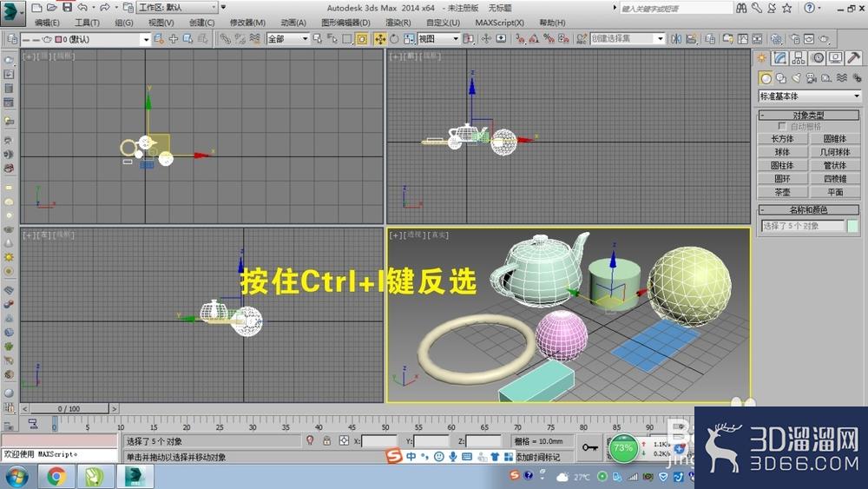This screenshot has width=868, height=489.
Task: Click the New Scene icon in the quick access toolbar
Action: (36, 8)
